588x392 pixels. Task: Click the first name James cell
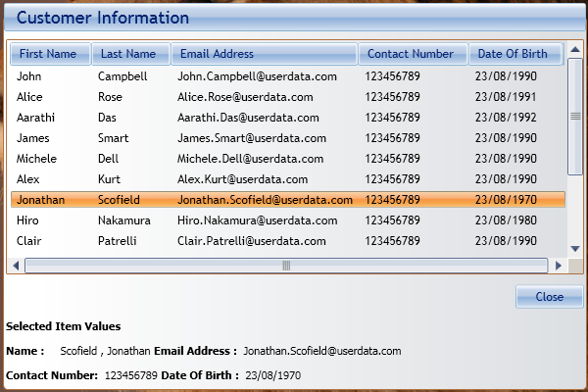click(x=33, y=138)
